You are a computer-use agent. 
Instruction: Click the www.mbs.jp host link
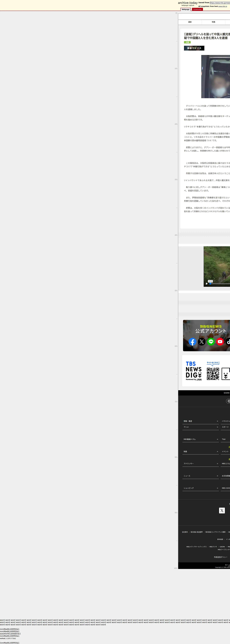(x=223, y=6)
